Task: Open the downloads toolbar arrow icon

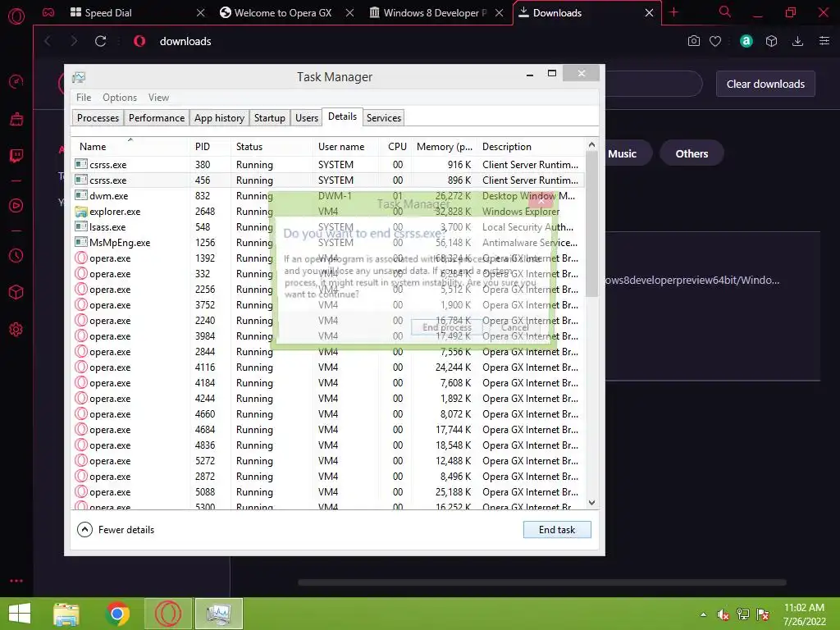Action: click(x=797, y=41)
